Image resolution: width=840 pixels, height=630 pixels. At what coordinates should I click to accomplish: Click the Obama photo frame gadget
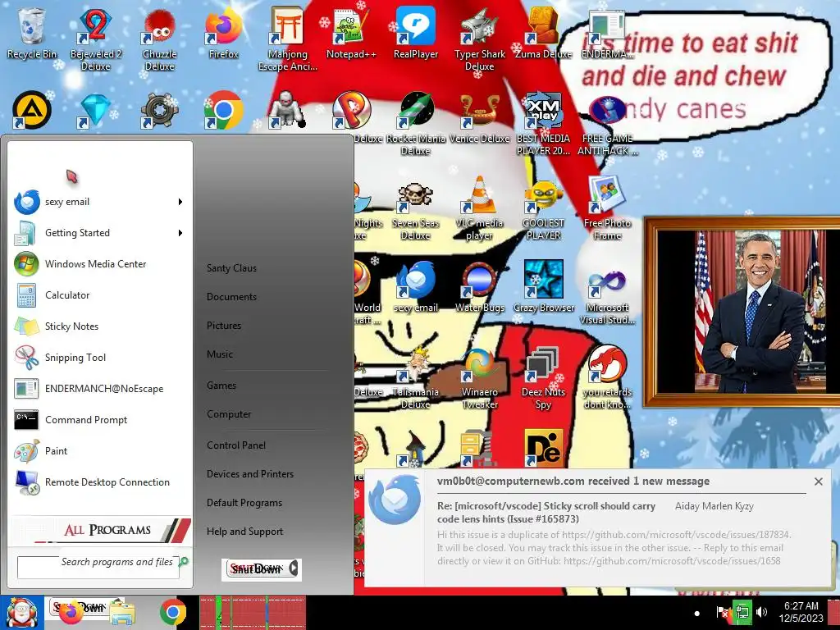tap(743, 312)
